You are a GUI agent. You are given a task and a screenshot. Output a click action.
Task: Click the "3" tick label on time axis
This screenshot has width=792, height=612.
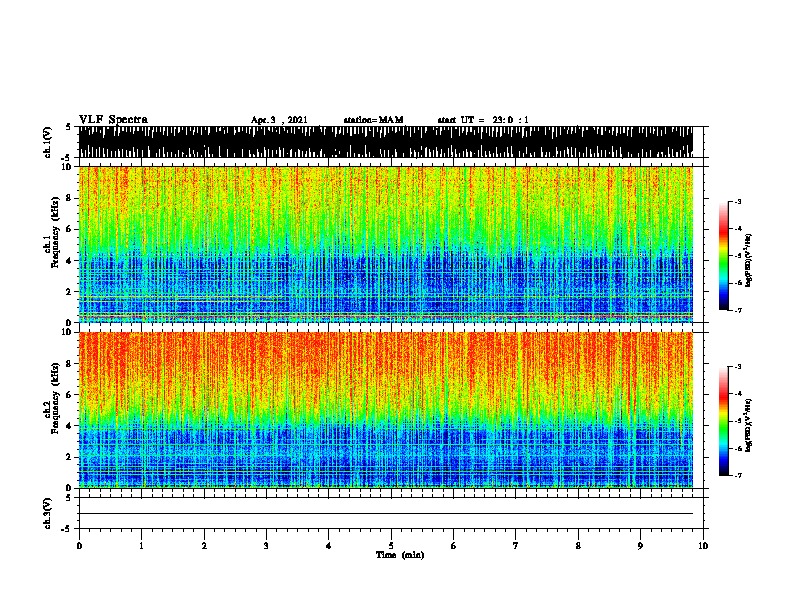[266, 546]
